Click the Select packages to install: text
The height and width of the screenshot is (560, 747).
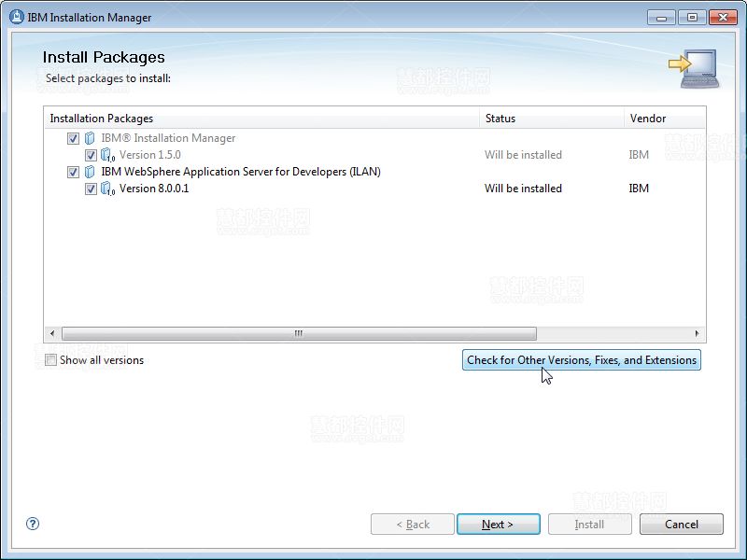[x=108, y=78]
